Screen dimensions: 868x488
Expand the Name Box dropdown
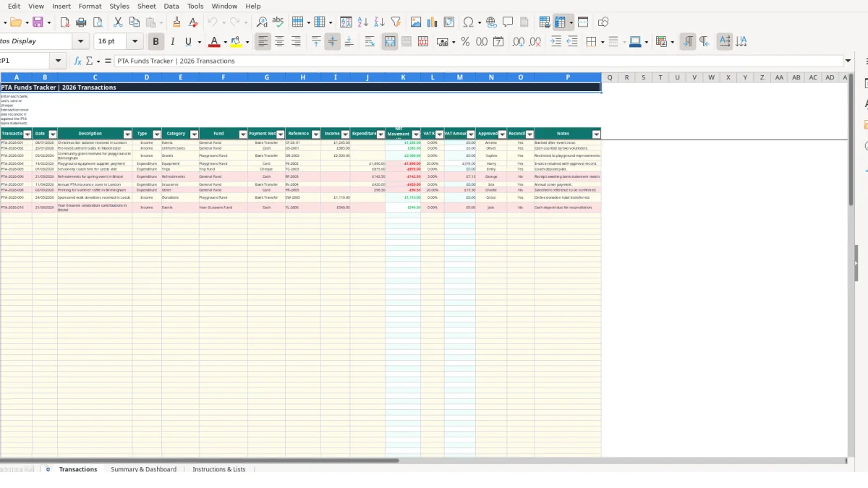pyautogui.click(x=59, y=61)
